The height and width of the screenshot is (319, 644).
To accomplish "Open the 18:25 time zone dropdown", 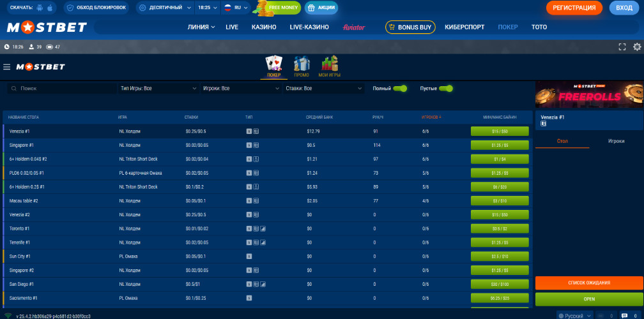I will [208, 8].
